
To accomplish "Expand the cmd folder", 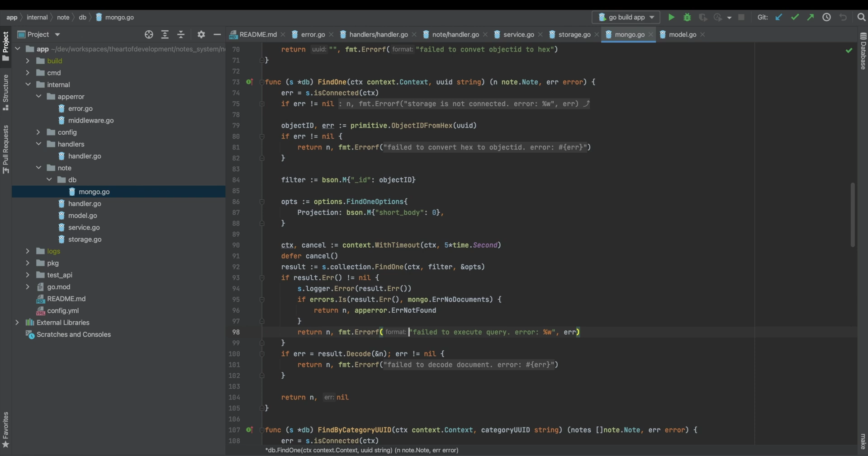I will click(x=28, y=72).
